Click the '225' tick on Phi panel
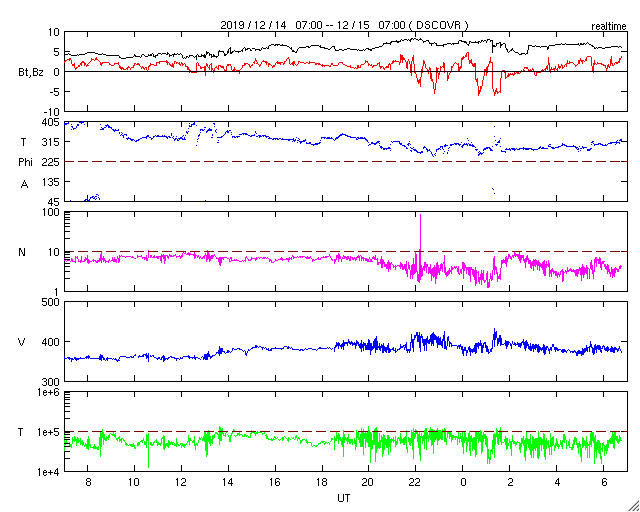The image size is (640, 512). coord(51,163)
